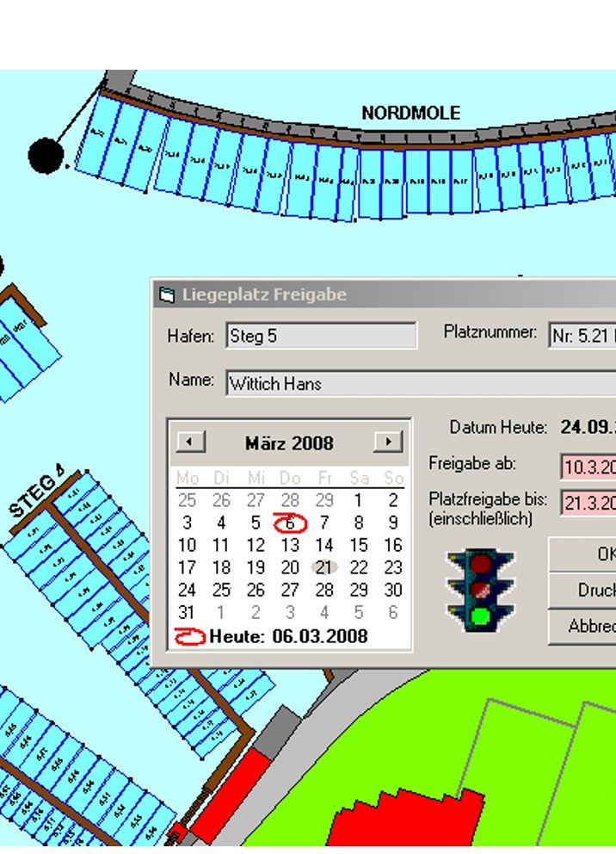This screenshot has width=616, height=854.
Task: Click the Platznummer field Nr: 5.21
Action: click(582, 336)
